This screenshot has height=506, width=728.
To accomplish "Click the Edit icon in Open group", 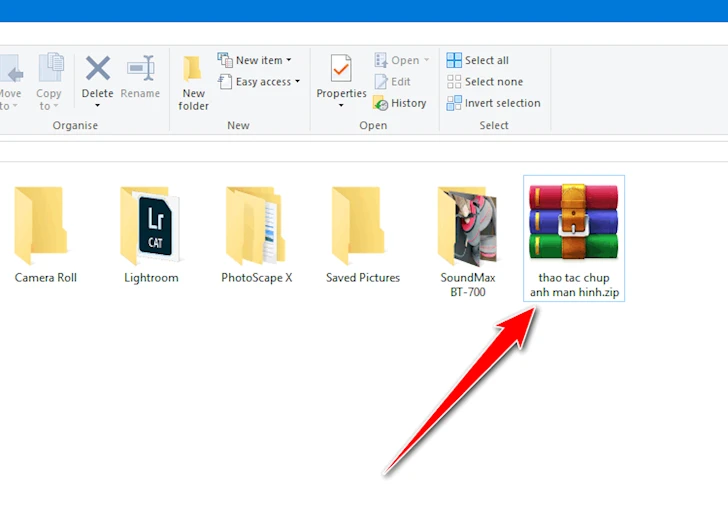I will click(381, 82).
